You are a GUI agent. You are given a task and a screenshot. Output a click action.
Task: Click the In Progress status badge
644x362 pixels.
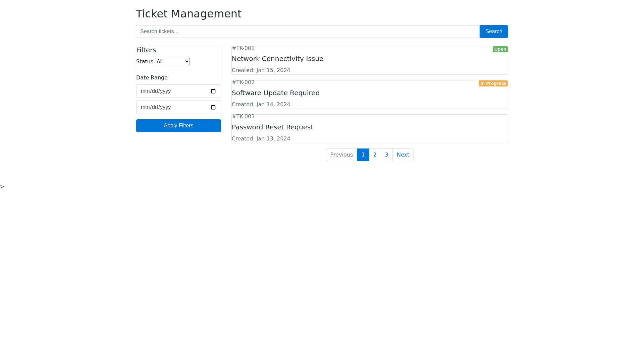pos(493,83)
